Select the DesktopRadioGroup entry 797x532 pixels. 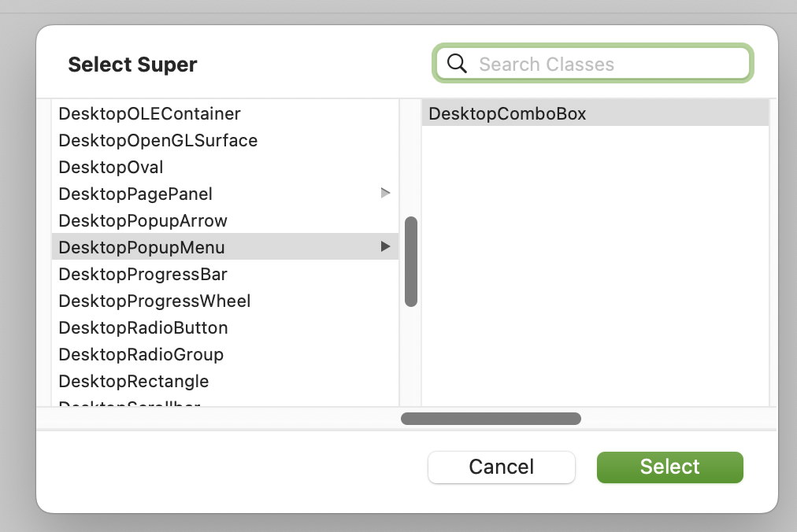pos(225,354)
